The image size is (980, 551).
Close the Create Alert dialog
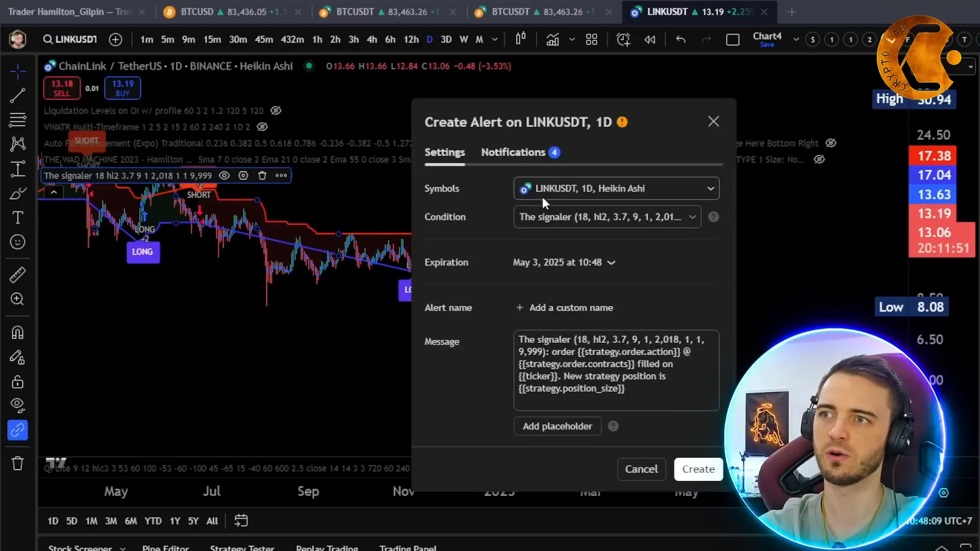[x=713, y=121]
